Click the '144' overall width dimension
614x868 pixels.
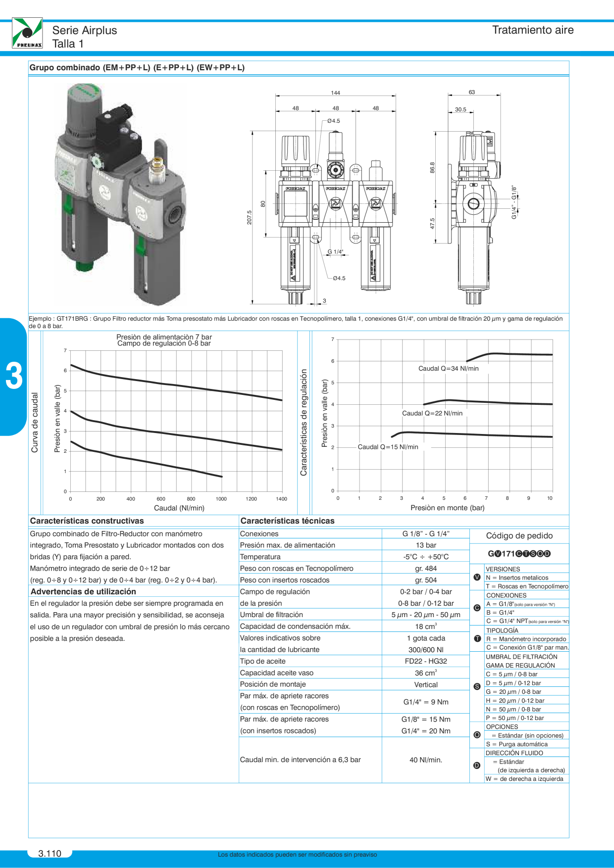pyautogui.click(x=336, y=93)
